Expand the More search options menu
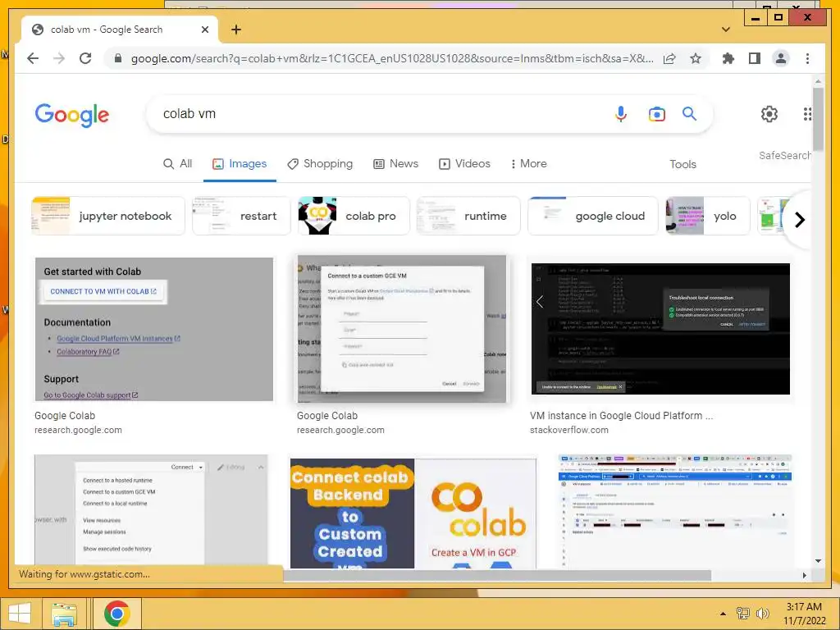The image size is (840, 630). (529, 164)
